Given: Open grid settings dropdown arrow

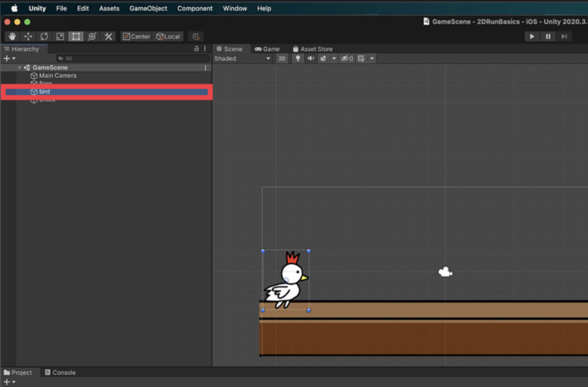Looking at the screenshot, I should [x=372, y=58].
